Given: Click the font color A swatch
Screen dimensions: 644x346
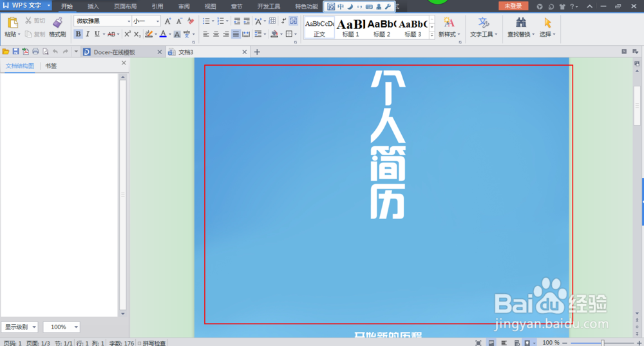Looking at the screenshot, I should [163, 34].
